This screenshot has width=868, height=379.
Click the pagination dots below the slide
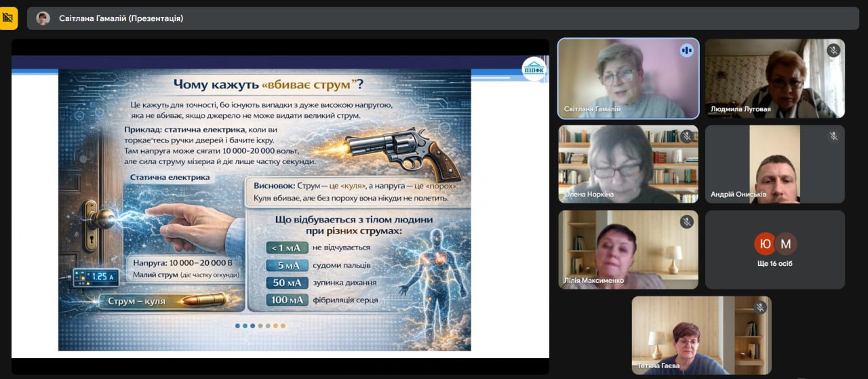pos(260,325)
